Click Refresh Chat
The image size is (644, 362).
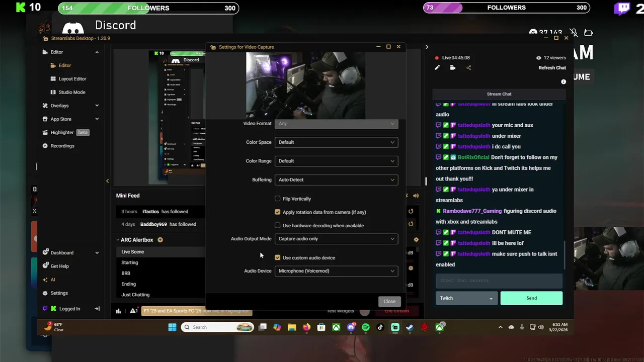click(x=552, y=68)
